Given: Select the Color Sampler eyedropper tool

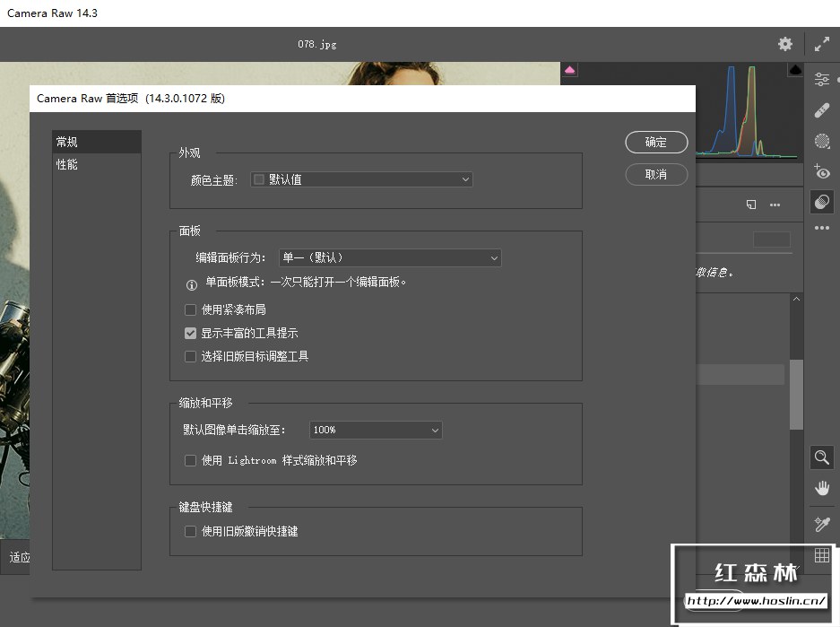Looking at the screenshot, I should pyautogui.click(x=822, y=524).
